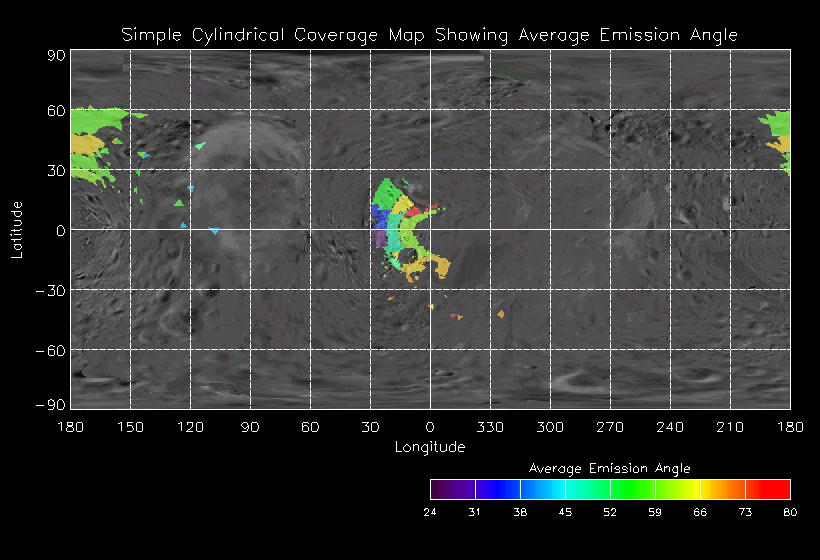Select the 90 latitude tick label at top
820x560 pixels.
56,56
